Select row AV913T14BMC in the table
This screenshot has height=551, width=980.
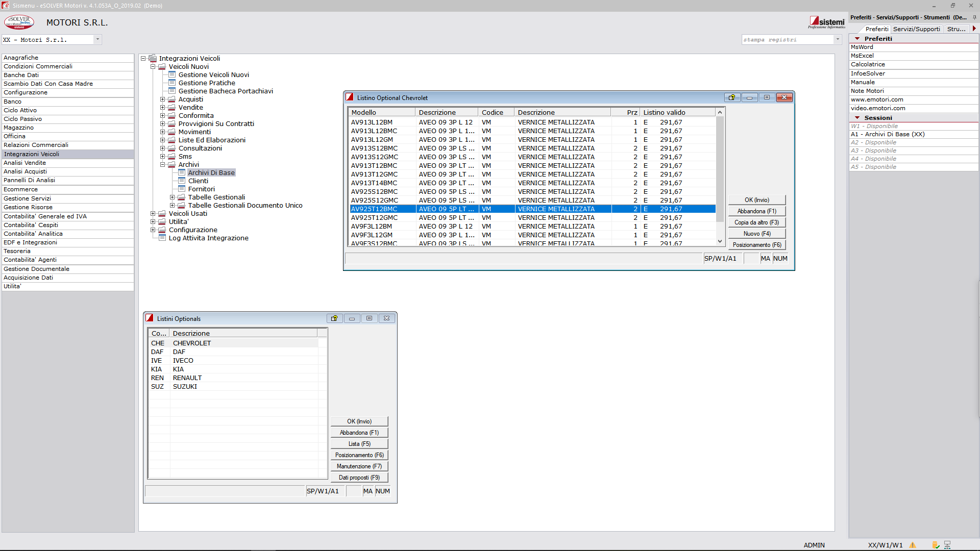[532, 183]
